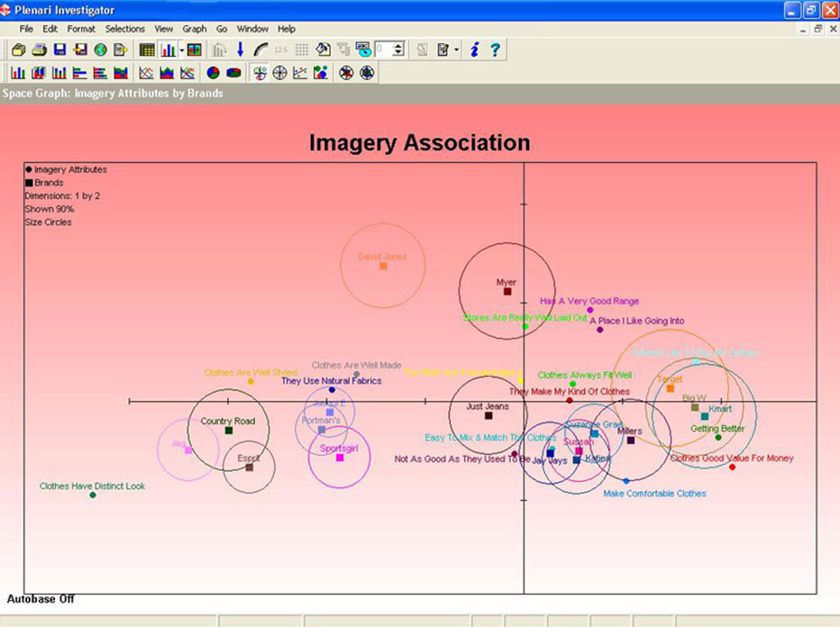Click the globe icon in the toolbar
840x627 pixels.
click(x=100, y=50)
